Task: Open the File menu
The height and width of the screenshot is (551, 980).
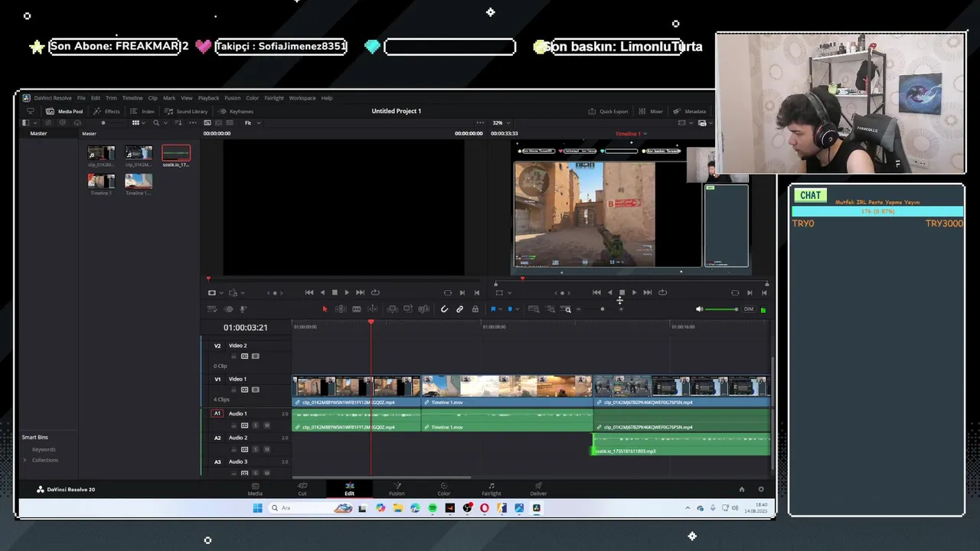Action: tap(81, 98)
